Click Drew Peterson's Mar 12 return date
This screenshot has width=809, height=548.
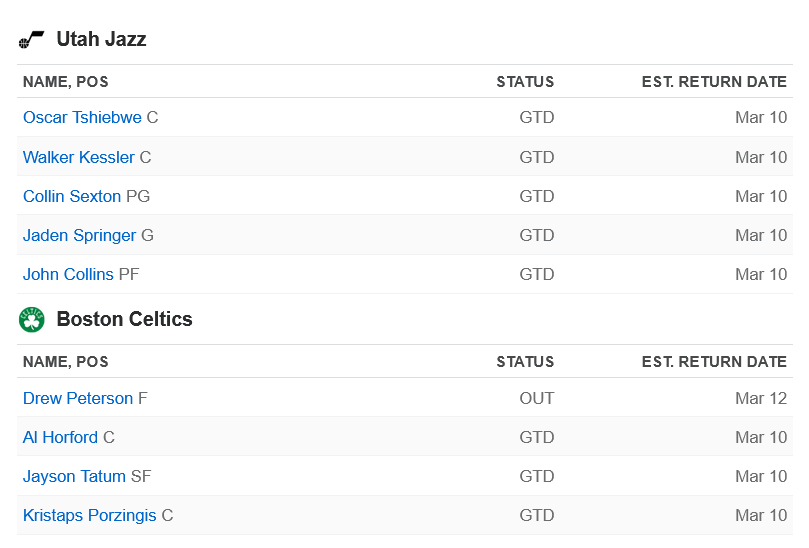coord(761,398)
